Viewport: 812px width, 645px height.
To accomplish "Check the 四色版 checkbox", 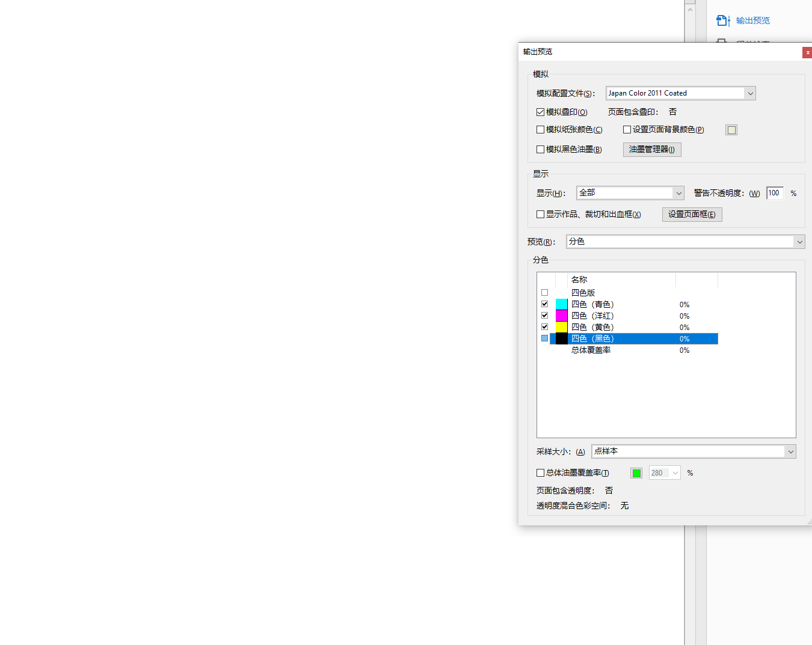I will pos(544,293).
